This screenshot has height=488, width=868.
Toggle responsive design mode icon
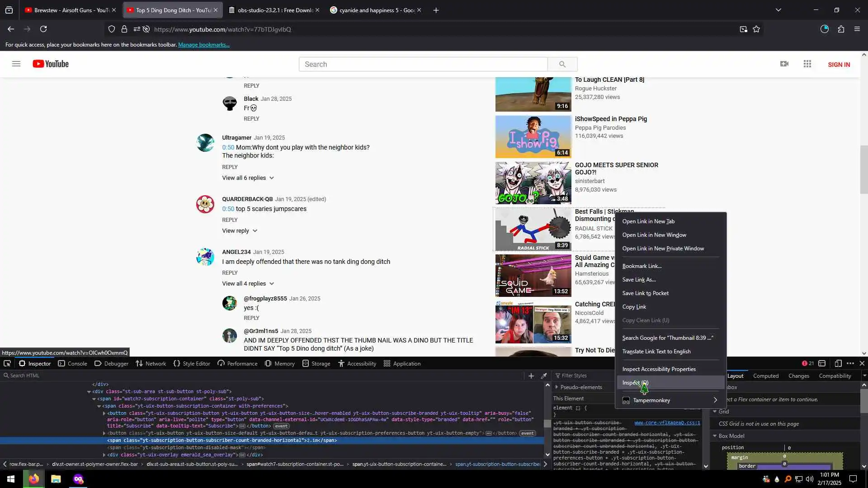tap(838, 363)
